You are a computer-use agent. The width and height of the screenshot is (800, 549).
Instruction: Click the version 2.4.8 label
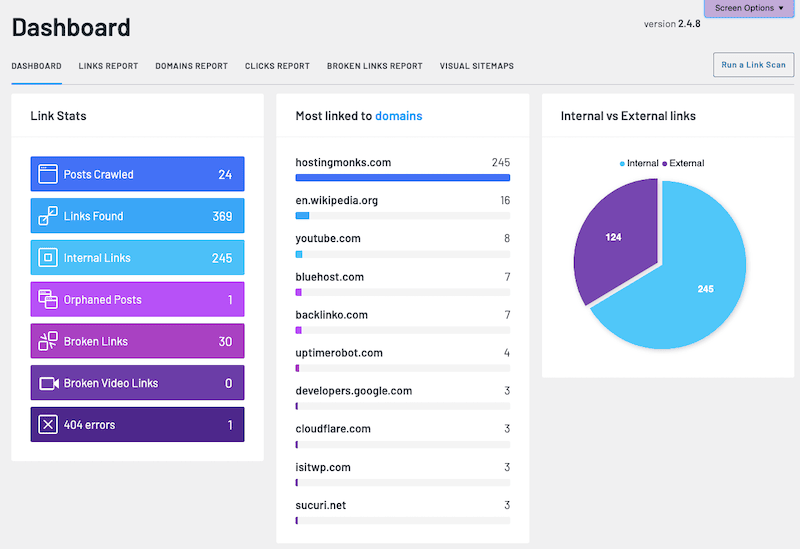point(672,24)
